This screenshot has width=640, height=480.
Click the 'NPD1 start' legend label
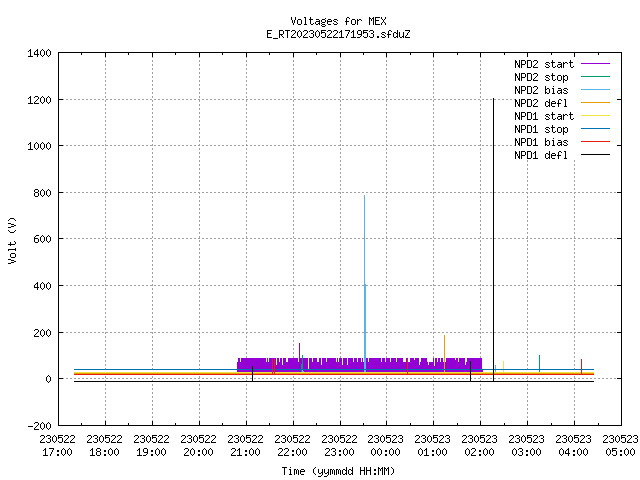coord(544,116)
